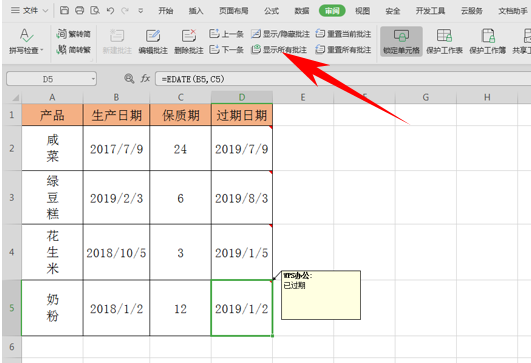The image size is (531, 363).
Task: Switch to the 视图 tab
Action: [362, 11]
